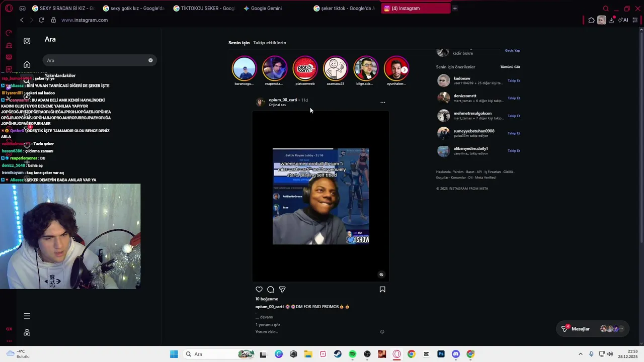Click the 'Yorum ekle...' comment field

tap(267, 332)
